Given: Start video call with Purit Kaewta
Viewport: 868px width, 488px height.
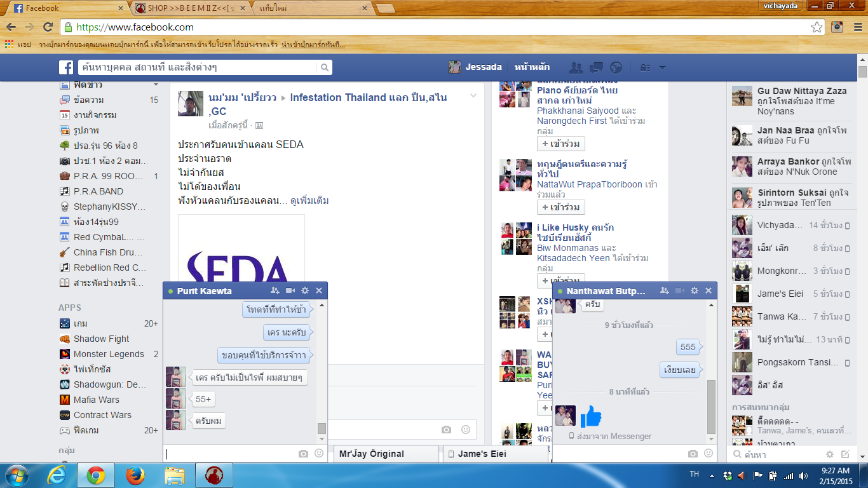Looking at the screenshot, I should 290,291.
